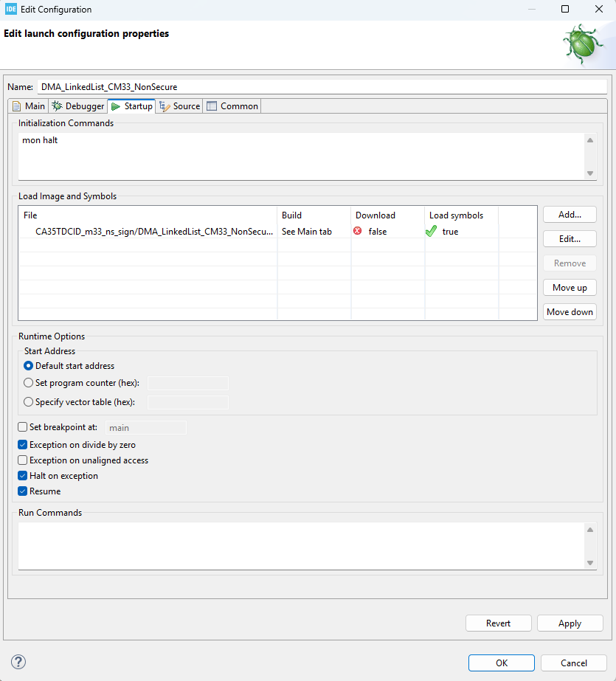This screenshot has height=681, width=616.
Task: Click the Initialization Commands text area
Action: point(302,156)
